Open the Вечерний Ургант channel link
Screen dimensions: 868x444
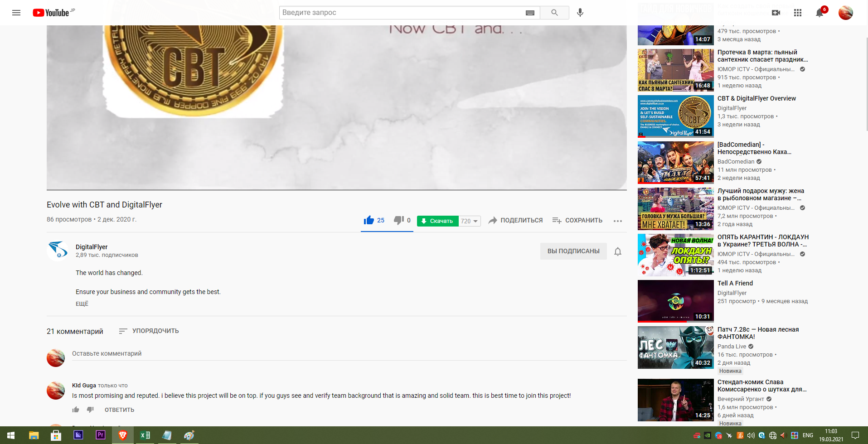741,399
